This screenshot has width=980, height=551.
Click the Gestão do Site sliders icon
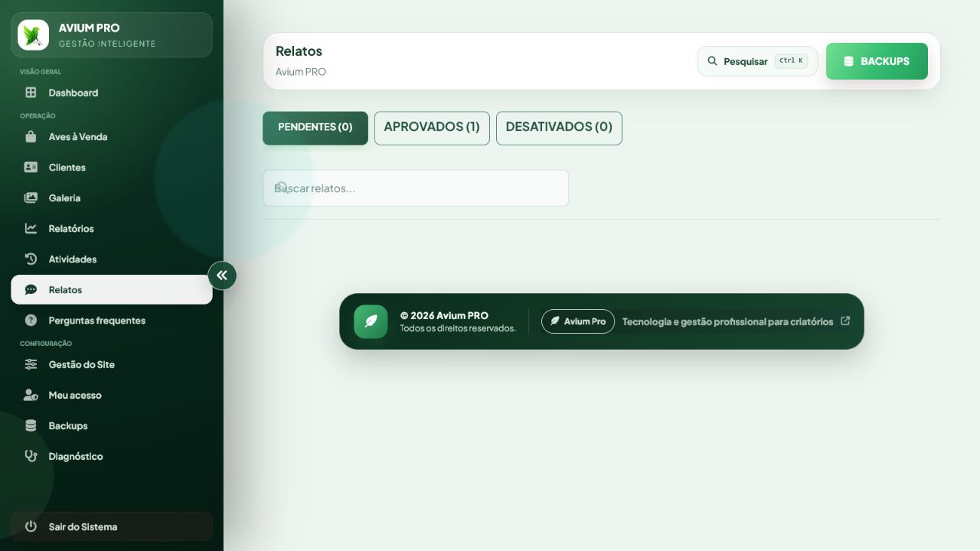click(x=31, y=364)
